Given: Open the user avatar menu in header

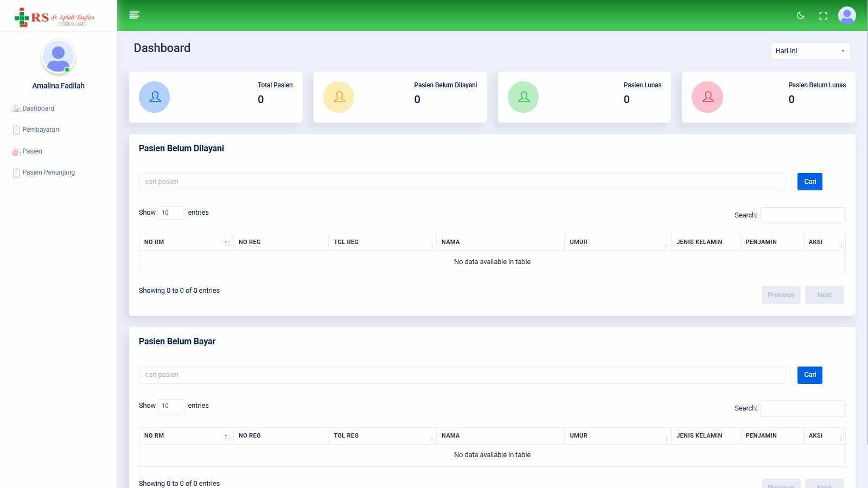Looking at the screenshot, I should (x=847, y=15).
